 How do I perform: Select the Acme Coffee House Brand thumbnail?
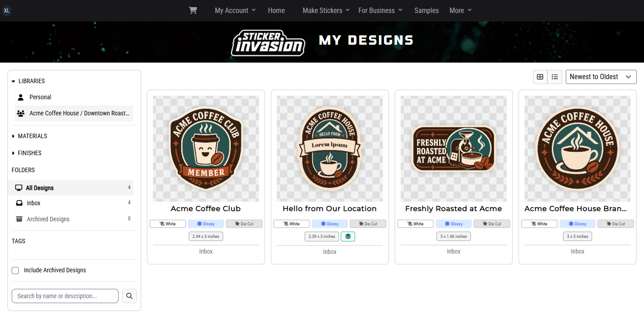pos(577,148)
